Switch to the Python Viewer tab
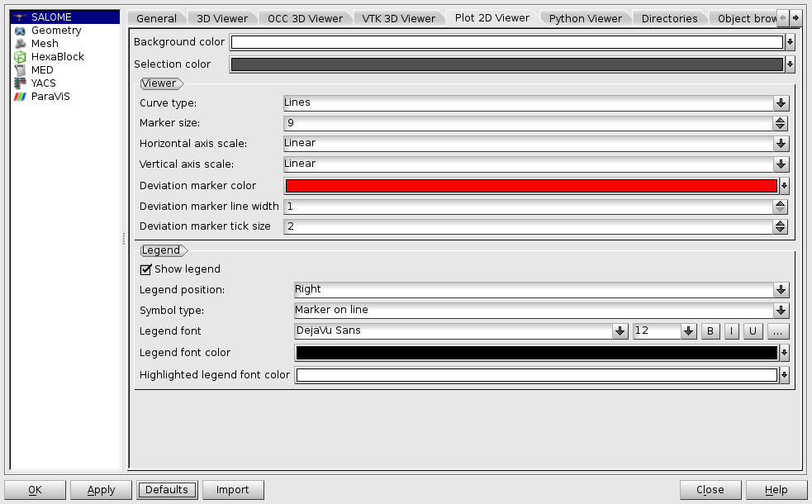The image size is (812, 504). 585,17
